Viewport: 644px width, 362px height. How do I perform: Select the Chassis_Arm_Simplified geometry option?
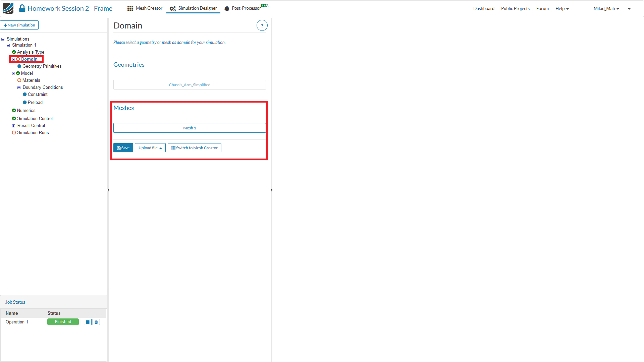pos(190,85)
